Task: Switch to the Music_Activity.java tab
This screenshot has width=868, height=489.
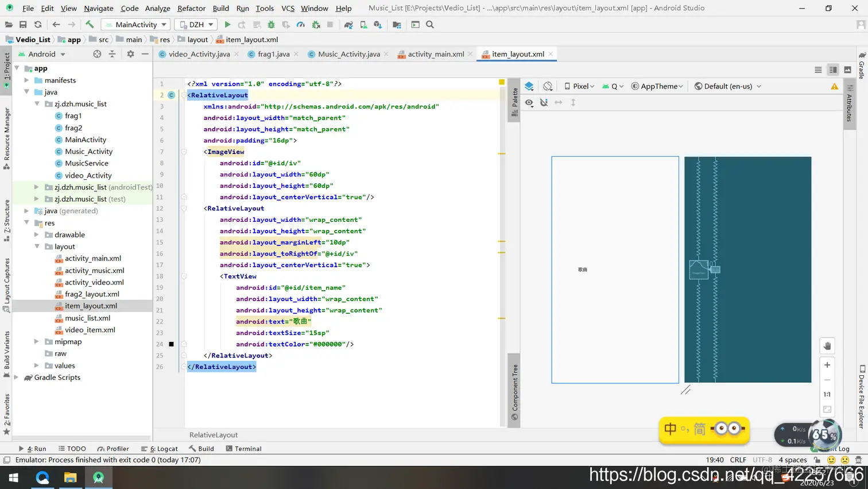Action: click(348, 54)
